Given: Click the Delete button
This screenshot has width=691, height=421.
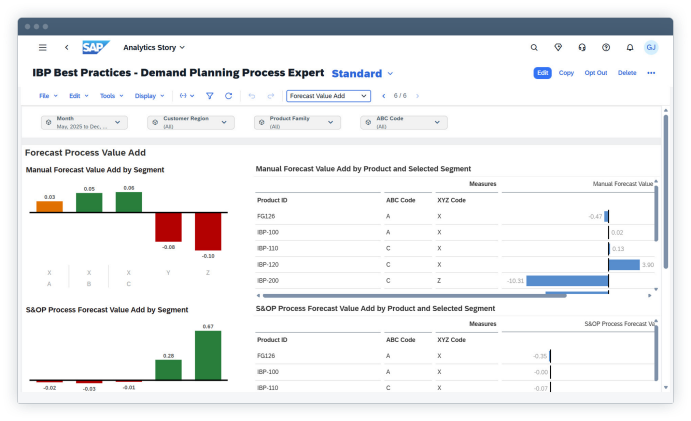Looking at the screenshot, I should (627, 73).
